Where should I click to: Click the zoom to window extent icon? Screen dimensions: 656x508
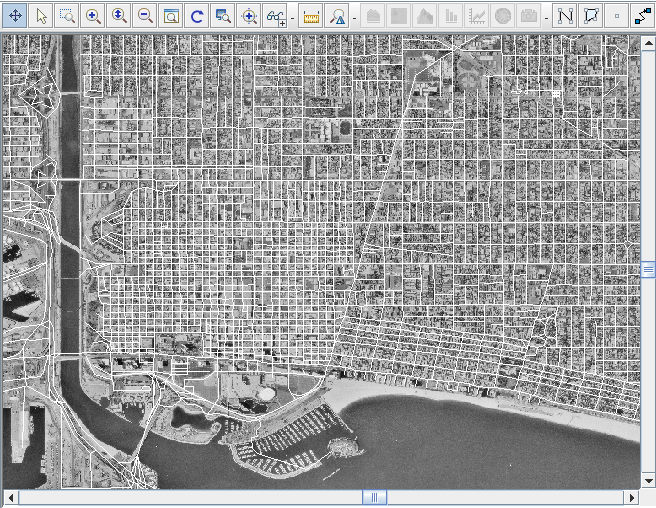tap(171, 16)
